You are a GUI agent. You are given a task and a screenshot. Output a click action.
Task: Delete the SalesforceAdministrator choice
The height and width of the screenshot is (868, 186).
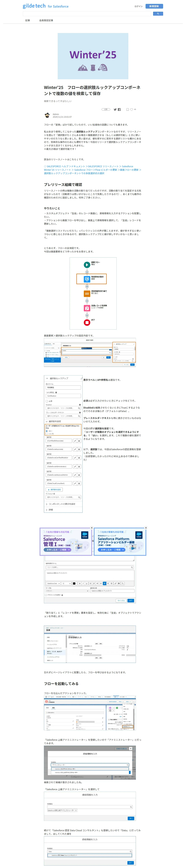click(79, 466)
